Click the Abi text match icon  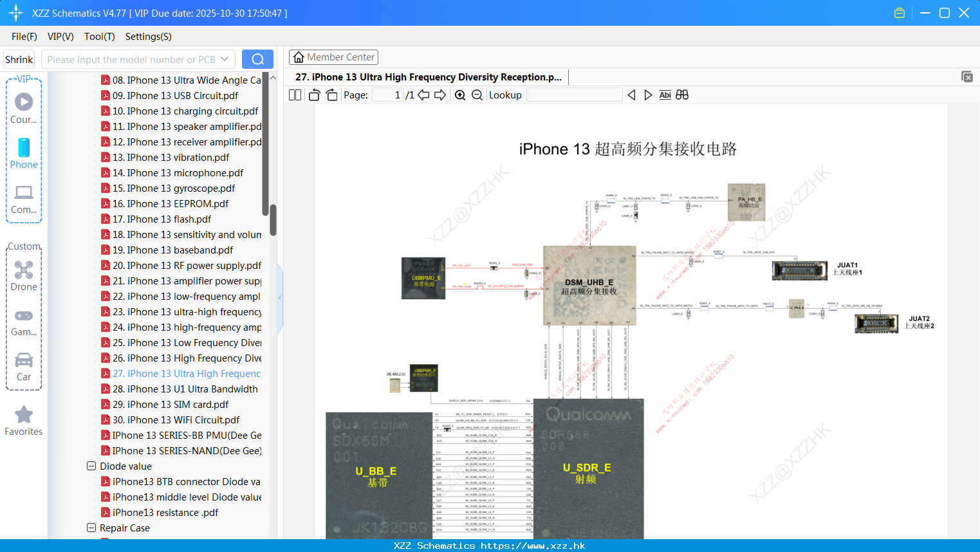click(x=665, y=95)
